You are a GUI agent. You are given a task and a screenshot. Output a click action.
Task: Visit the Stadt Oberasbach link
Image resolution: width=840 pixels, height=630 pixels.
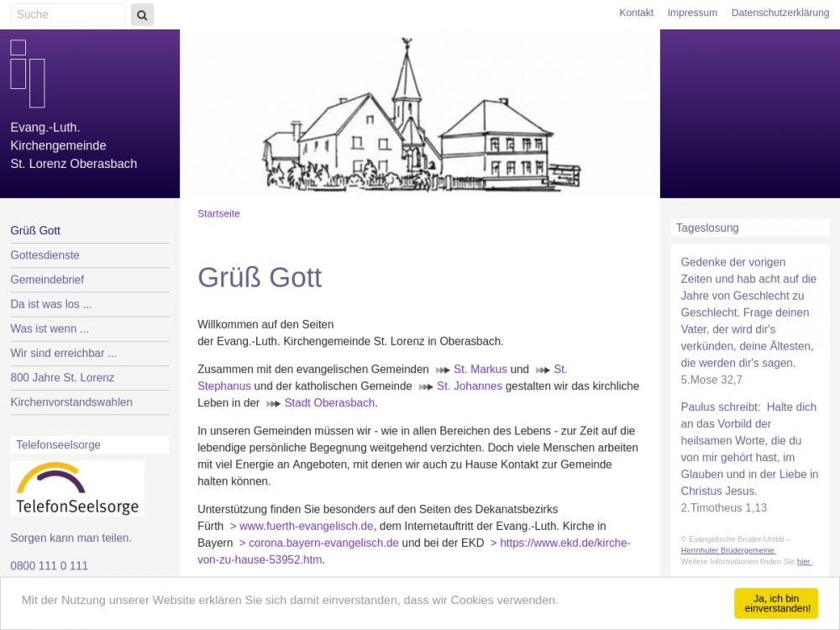coord(328,403)
